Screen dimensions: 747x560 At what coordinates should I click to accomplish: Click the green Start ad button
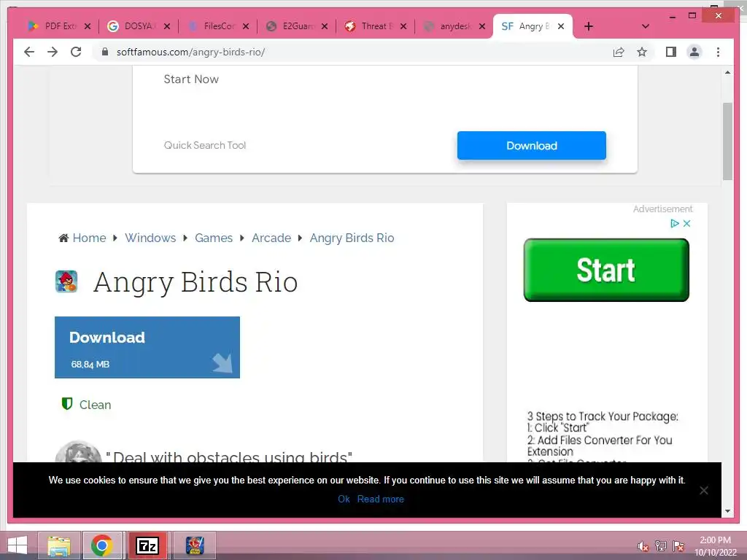click(x=606, y=270)
